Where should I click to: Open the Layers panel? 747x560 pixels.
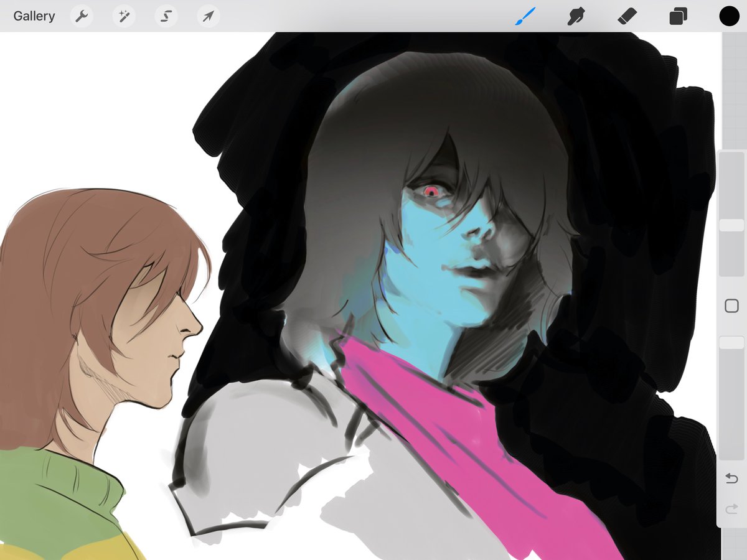tap(678, 16)
